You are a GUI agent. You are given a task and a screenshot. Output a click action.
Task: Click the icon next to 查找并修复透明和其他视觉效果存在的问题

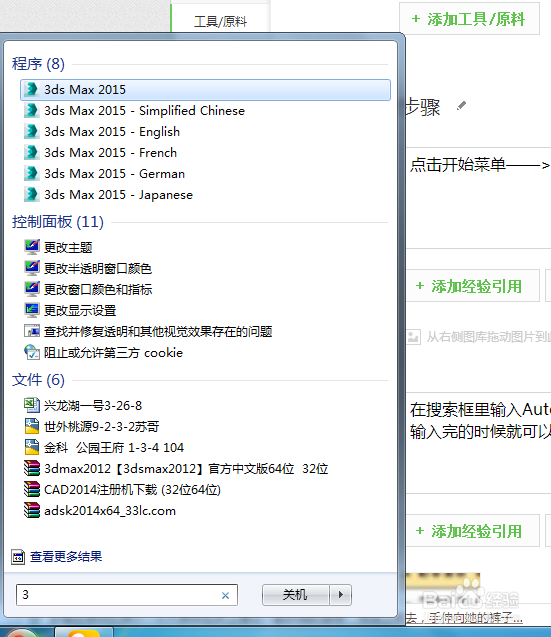pos(32,332)
